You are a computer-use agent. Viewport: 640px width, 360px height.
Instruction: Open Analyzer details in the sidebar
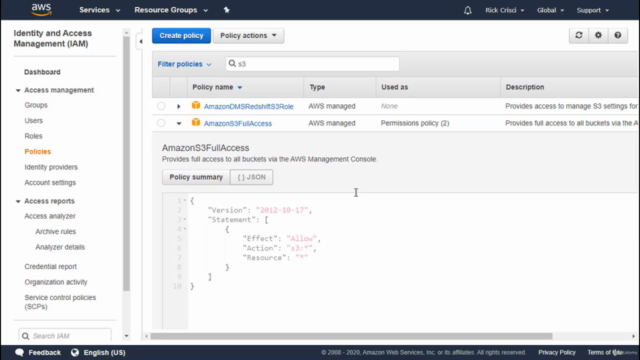(x=60, y=247)
